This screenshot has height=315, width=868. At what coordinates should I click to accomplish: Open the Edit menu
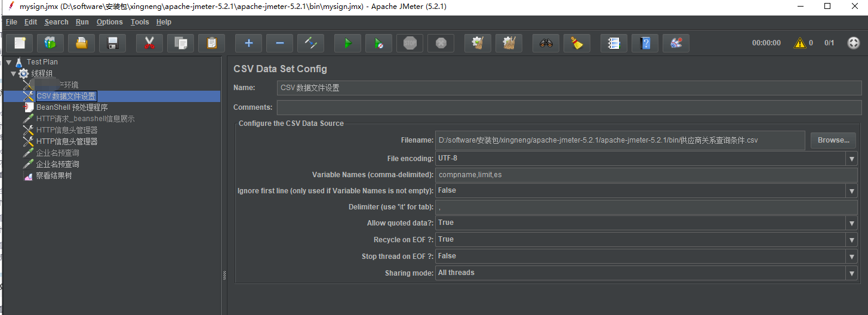click(30, 22)
